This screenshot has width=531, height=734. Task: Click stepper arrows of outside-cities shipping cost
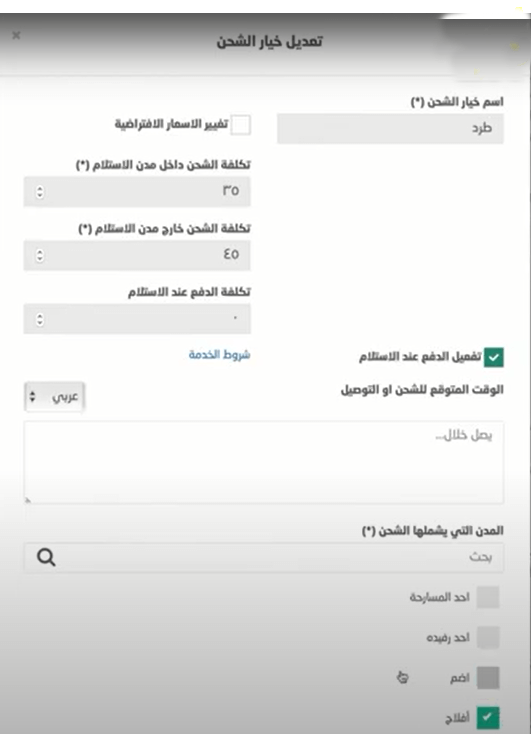tap(40, 255)
